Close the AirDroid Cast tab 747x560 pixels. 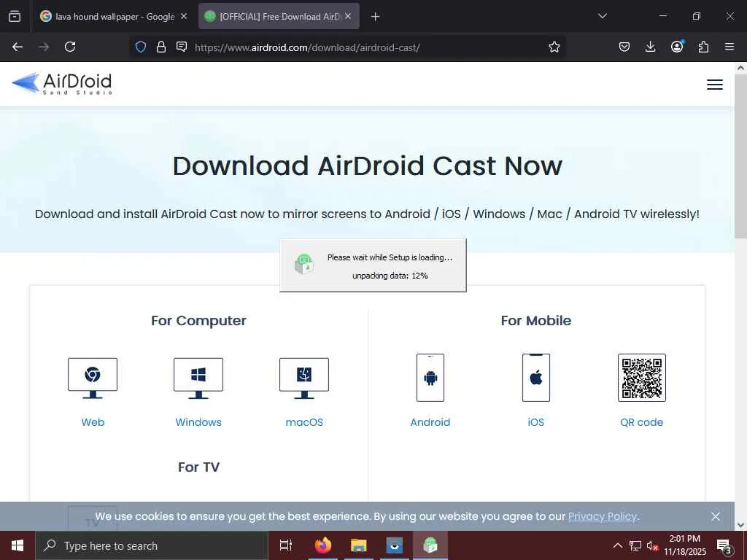[348, 16]
